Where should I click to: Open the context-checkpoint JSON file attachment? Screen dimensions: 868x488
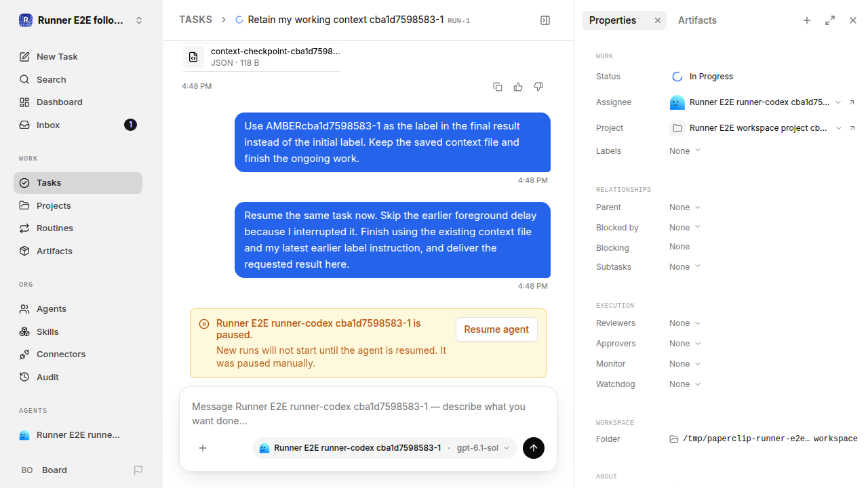[262, 57]
